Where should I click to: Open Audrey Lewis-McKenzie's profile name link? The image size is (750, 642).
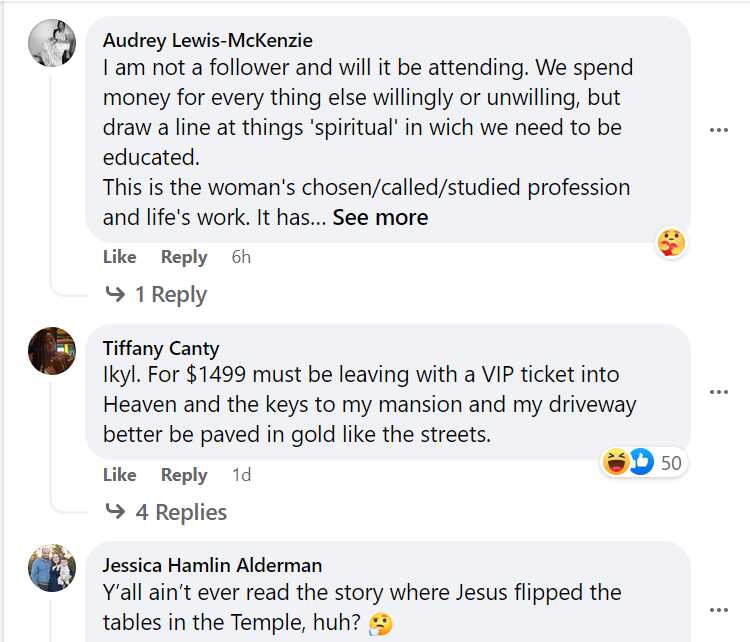(x=208, y=41)
